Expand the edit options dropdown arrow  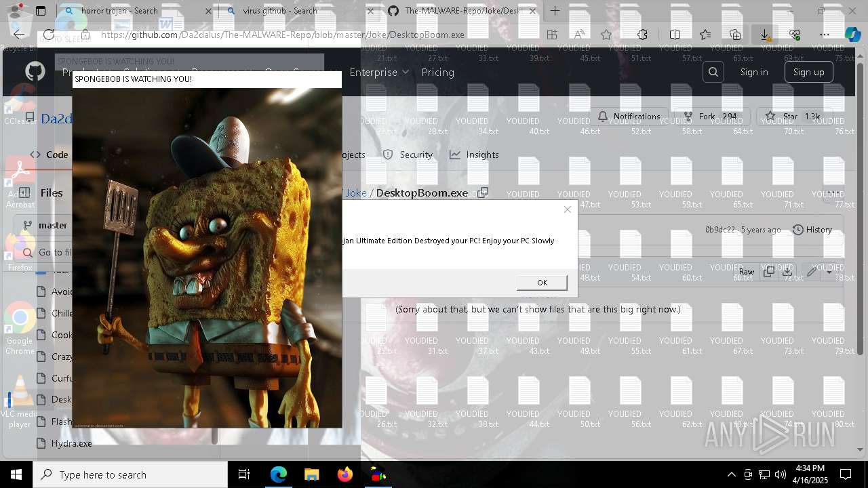829,272
